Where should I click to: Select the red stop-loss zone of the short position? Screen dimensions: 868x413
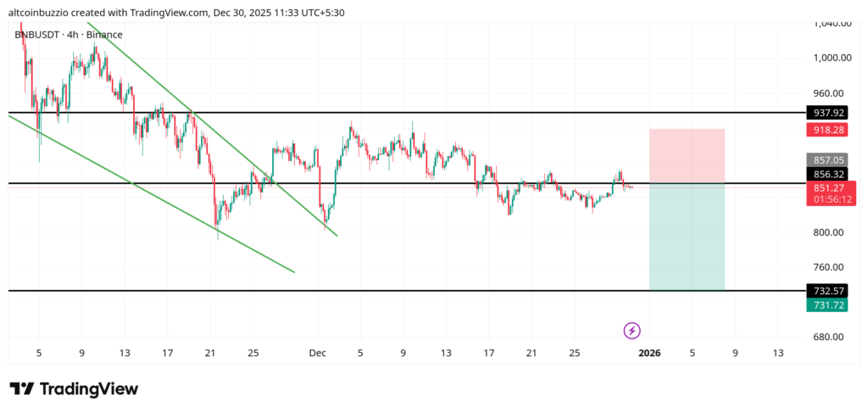point(687,156)
